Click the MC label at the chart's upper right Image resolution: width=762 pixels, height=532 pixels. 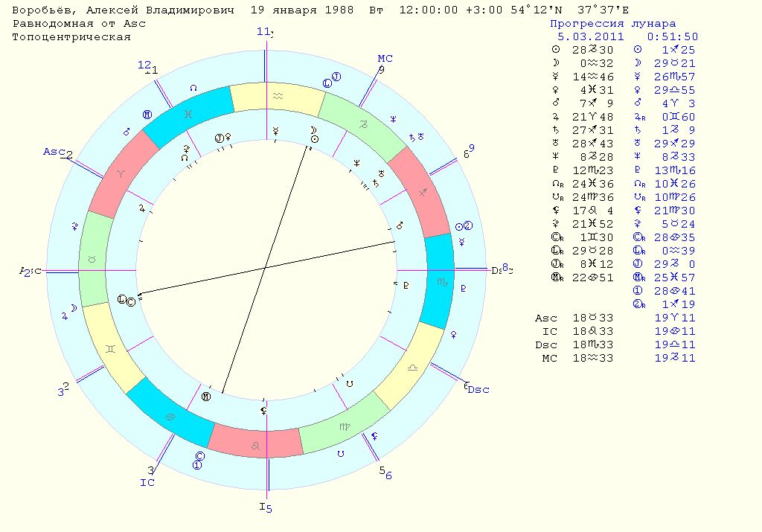[x=385, y=58]
